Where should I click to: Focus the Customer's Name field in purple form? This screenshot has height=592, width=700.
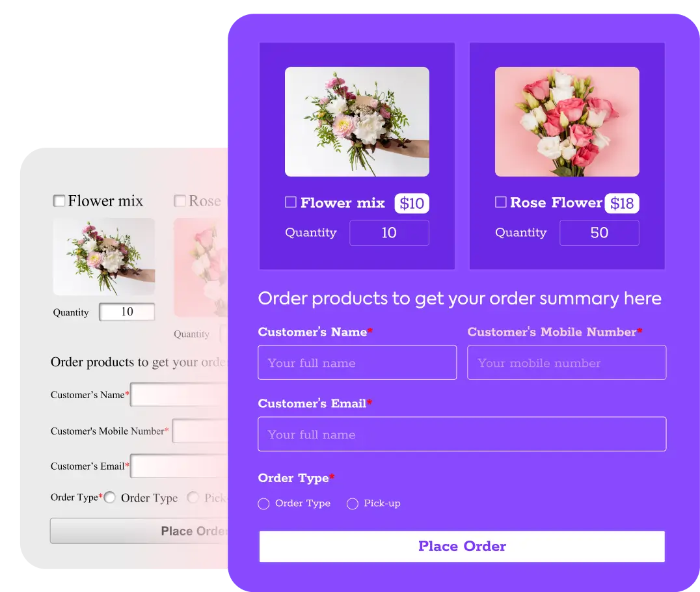coord(357,362)
